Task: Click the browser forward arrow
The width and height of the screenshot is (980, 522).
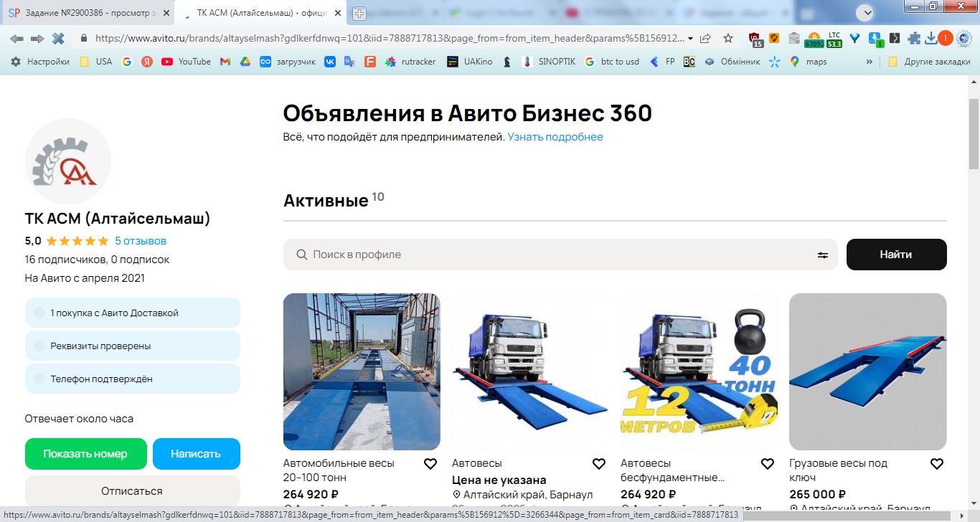Action: 37,38
